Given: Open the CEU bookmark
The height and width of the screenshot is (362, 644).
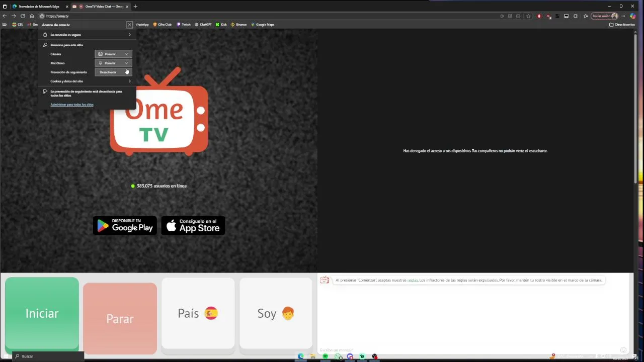Looking at the screenshot, I should 18,25.
